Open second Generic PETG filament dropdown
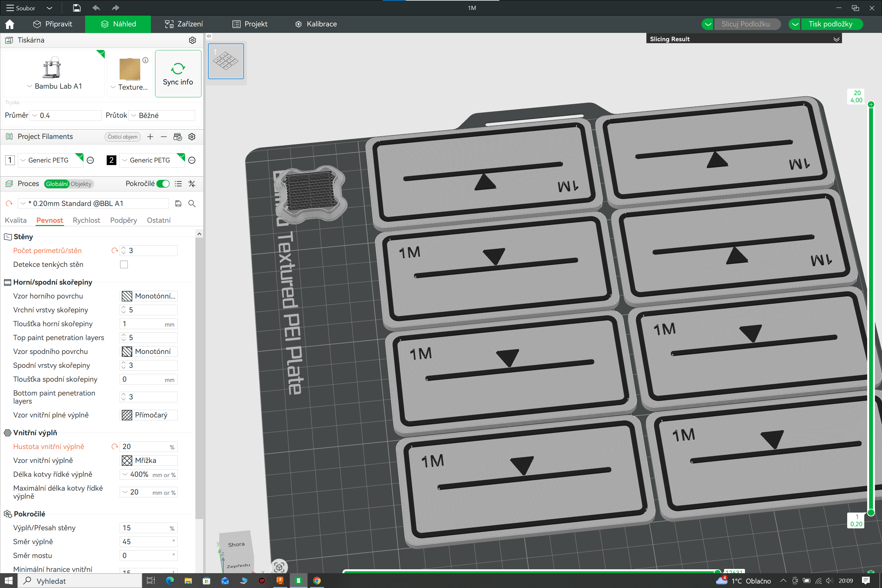 pos(152,161)
